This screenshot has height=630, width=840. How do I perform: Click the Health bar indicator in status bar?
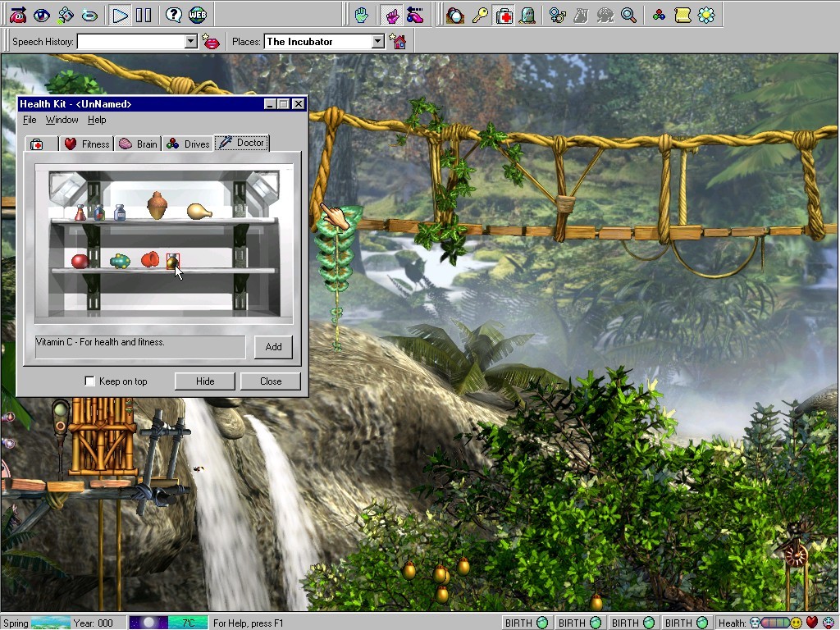(x=776, y=623)
